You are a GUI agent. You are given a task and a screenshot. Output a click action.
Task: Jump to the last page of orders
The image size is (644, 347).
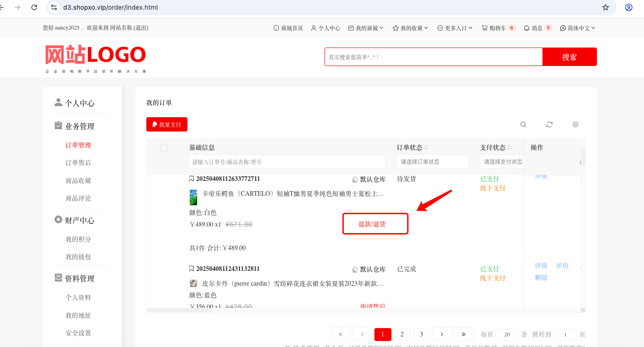point(464,334)
